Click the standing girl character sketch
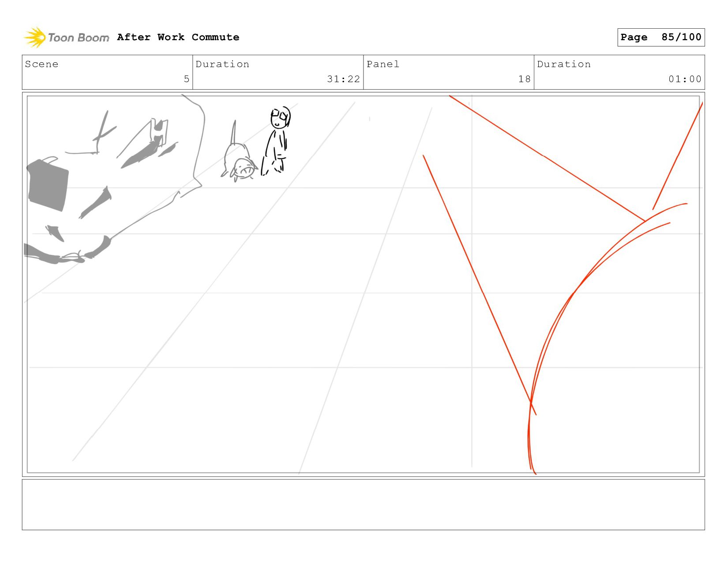 tap(276, 141)
